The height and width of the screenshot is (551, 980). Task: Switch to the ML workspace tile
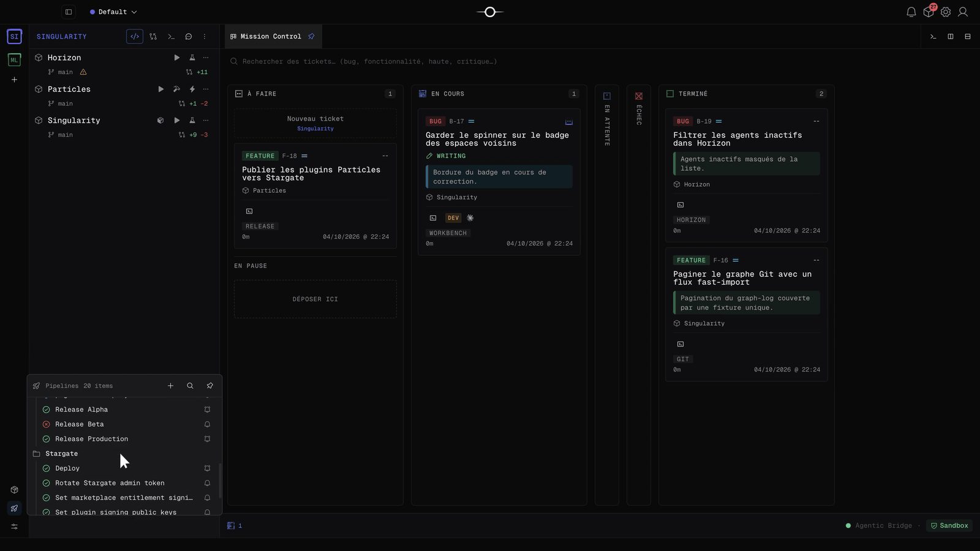14,60
